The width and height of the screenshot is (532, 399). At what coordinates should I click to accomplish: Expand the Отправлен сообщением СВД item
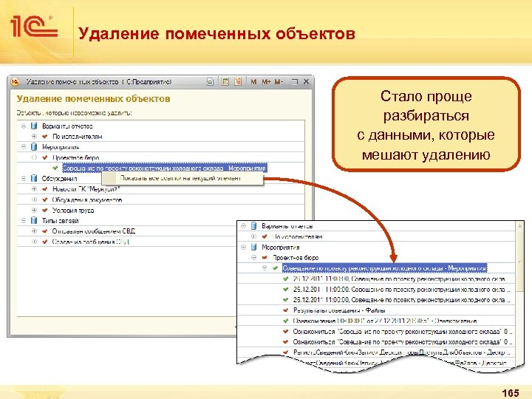[x=34, y=231]
